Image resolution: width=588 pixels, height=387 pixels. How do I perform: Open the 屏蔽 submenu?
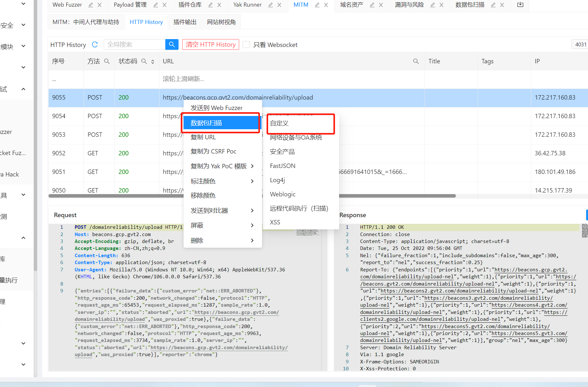222,225
